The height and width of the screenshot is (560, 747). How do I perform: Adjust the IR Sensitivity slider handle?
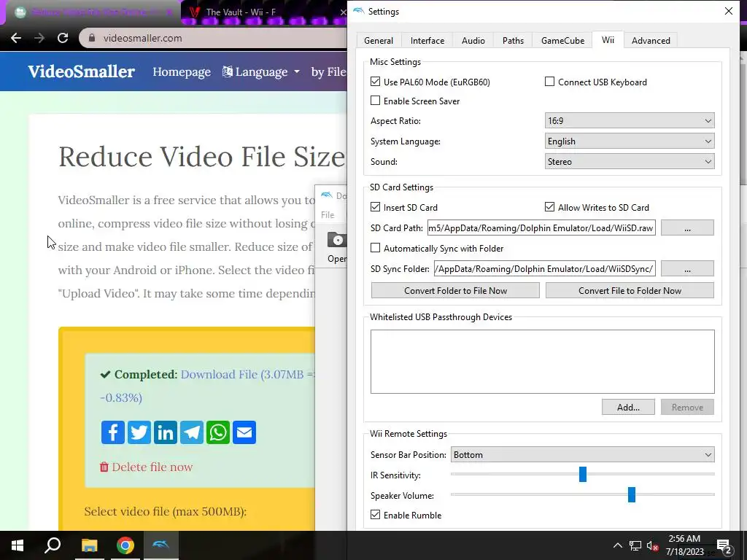[583, 474]
